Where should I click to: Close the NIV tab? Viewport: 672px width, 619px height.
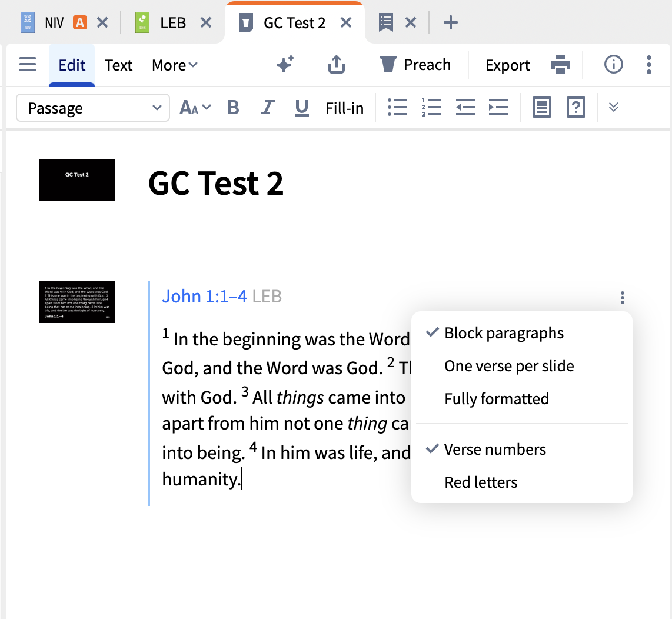pyautogui.click(x=102, y=22)
